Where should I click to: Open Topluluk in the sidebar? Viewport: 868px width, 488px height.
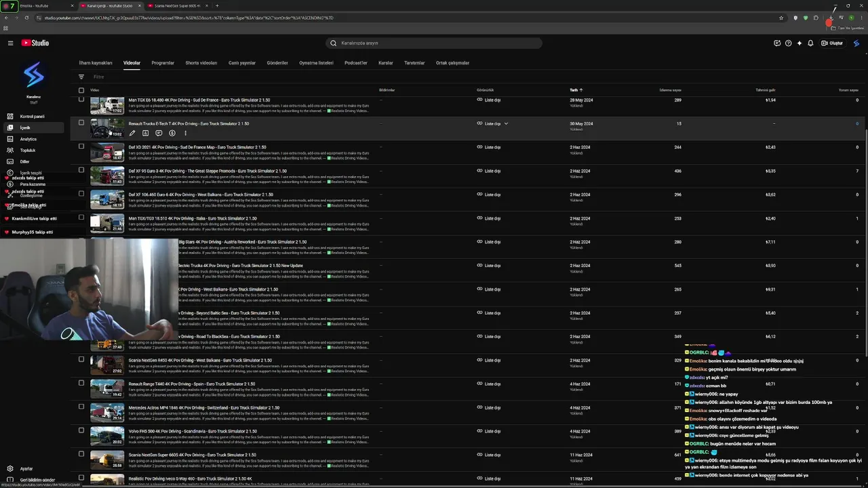(28, 150)
